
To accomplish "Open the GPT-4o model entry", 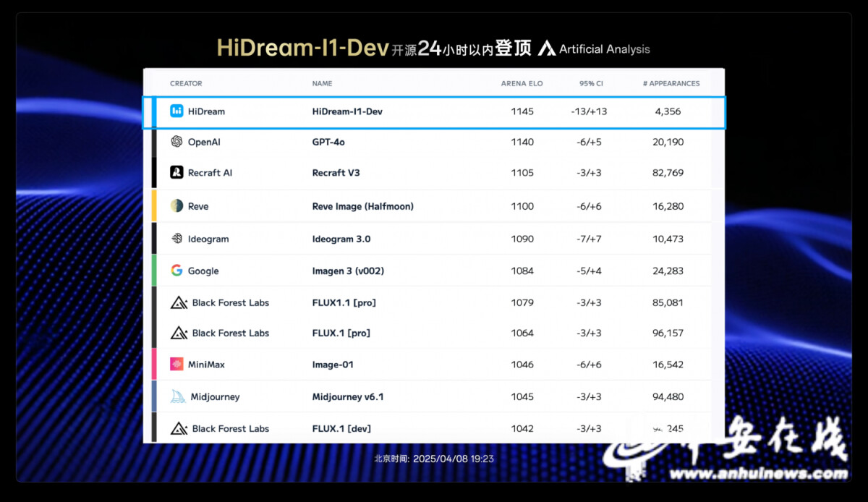I will (x=328, y=142).
